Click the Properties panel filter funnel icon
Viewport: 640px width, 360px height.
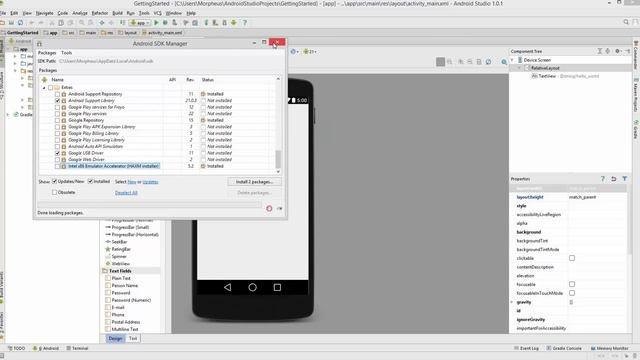click(624, 179)
